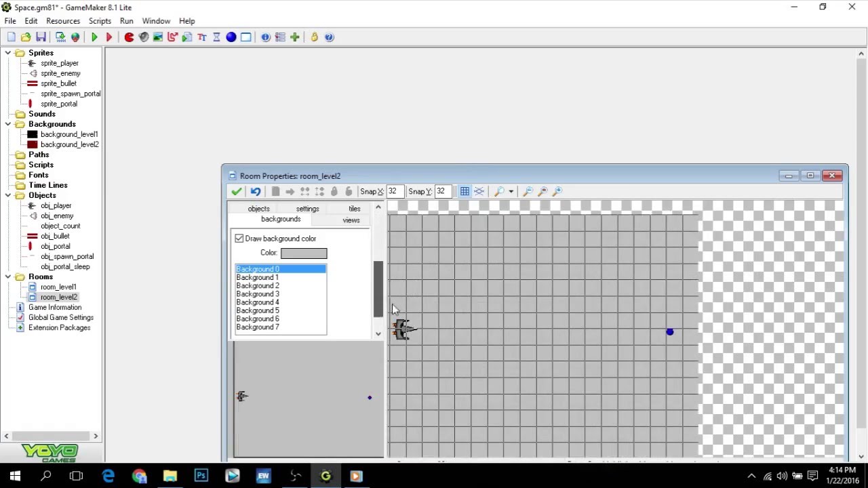Select Background 1 in the list
The height and width of the screenshot is (488, 868).
pos(281,278)
